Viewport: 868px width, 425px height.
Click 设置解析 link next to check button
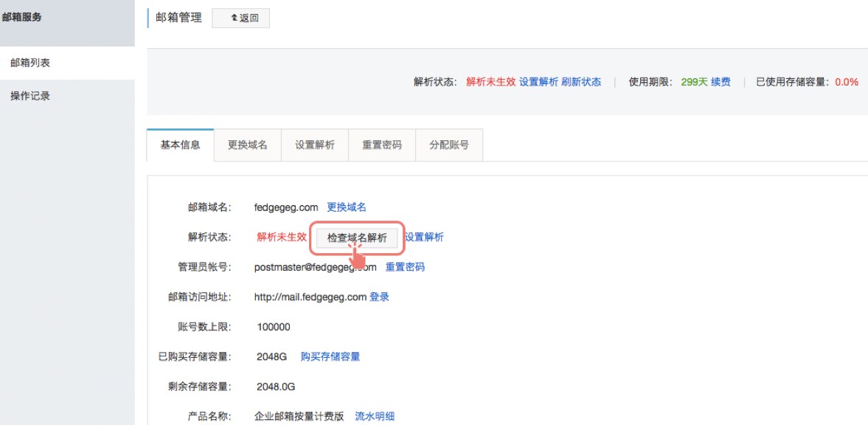coord(425,238)
